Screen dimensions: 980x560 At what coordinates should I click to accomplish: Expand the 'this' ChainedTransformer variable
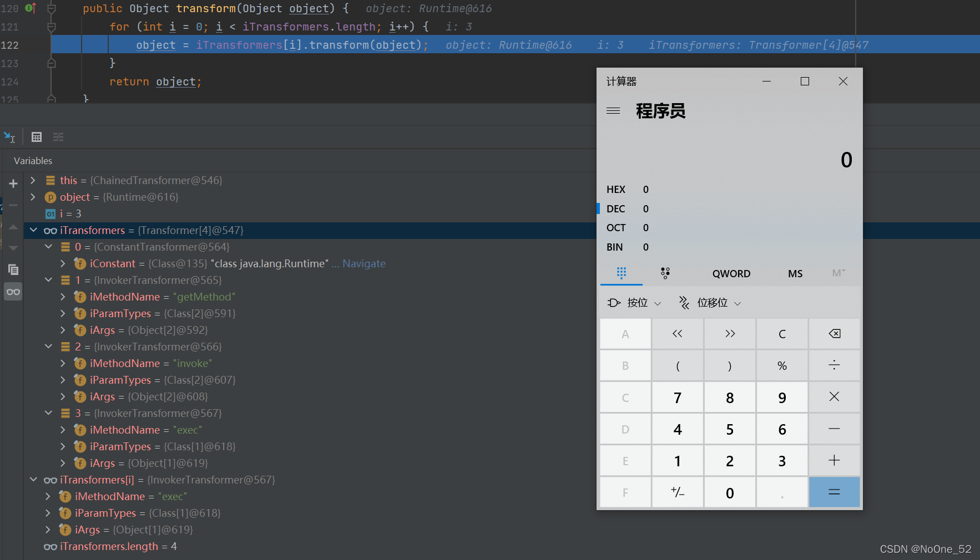pos(33,180)
